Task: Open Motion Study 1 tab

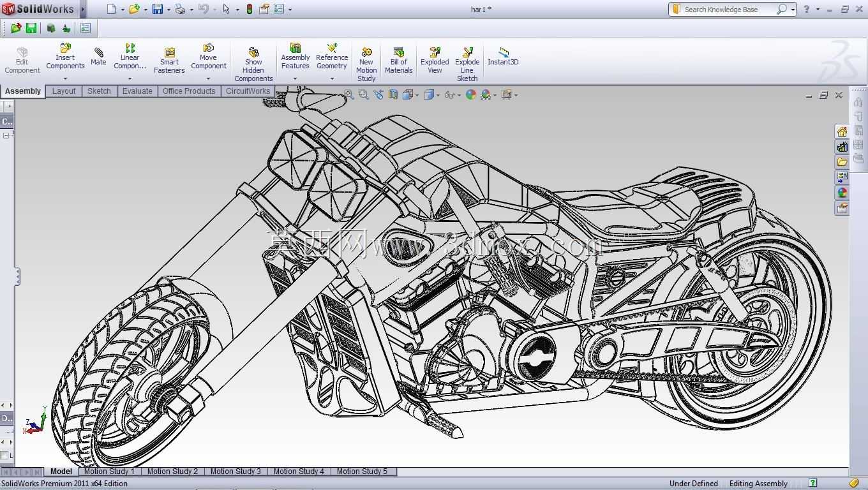Action: pos(109,471)
